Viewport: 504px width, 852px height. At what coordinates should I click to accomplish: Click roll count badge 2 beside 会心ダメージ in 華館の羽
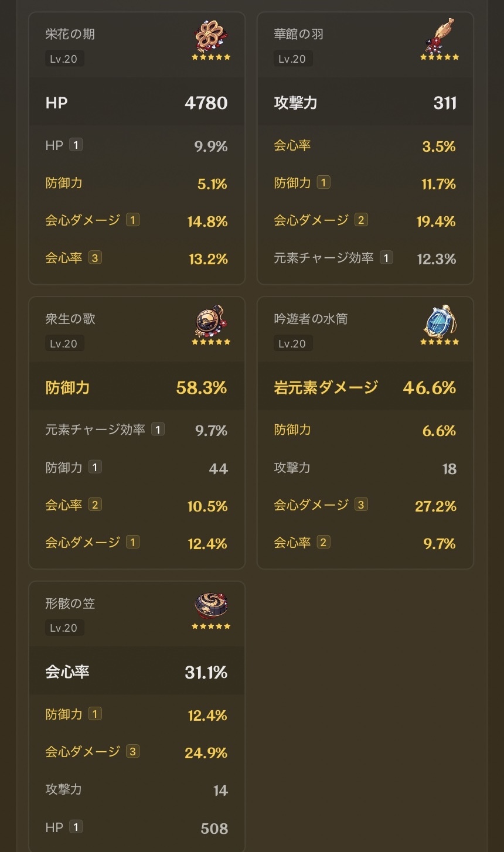[x=361, y=220]
